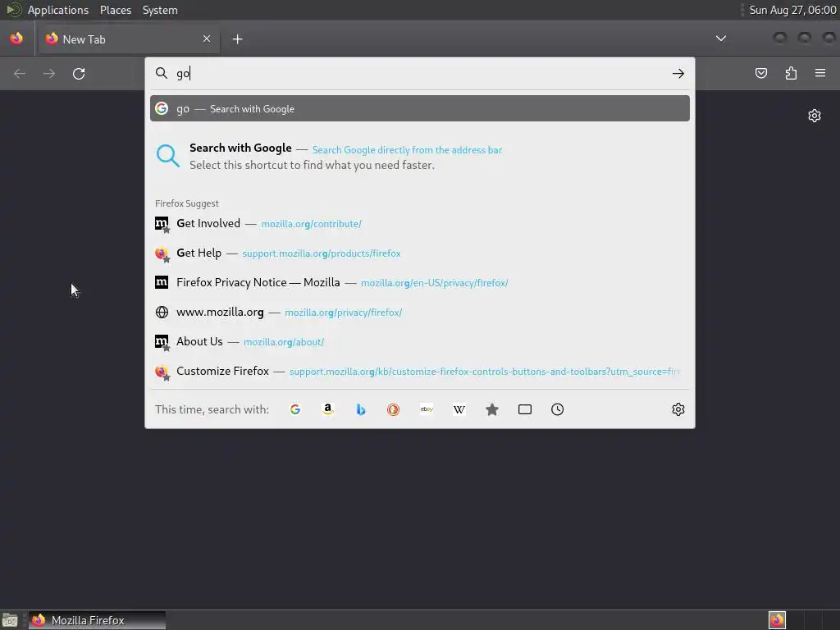Click the date and time clock
The width and height of the screenshot is (840, 630).
coord(792,10)
